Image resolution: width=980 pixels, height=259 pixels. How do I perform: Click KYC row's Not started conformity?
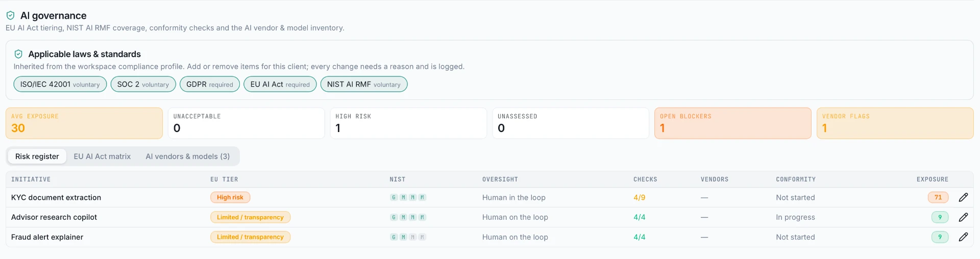(795, 197)
